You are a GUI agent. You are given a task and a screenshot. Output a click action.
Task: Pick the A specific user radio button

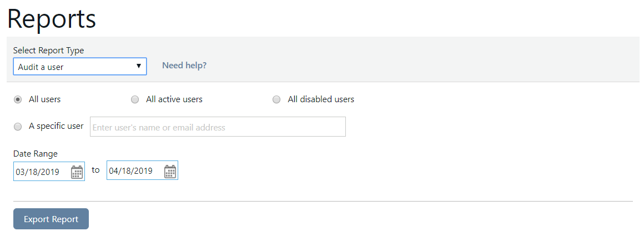[18, 127]
